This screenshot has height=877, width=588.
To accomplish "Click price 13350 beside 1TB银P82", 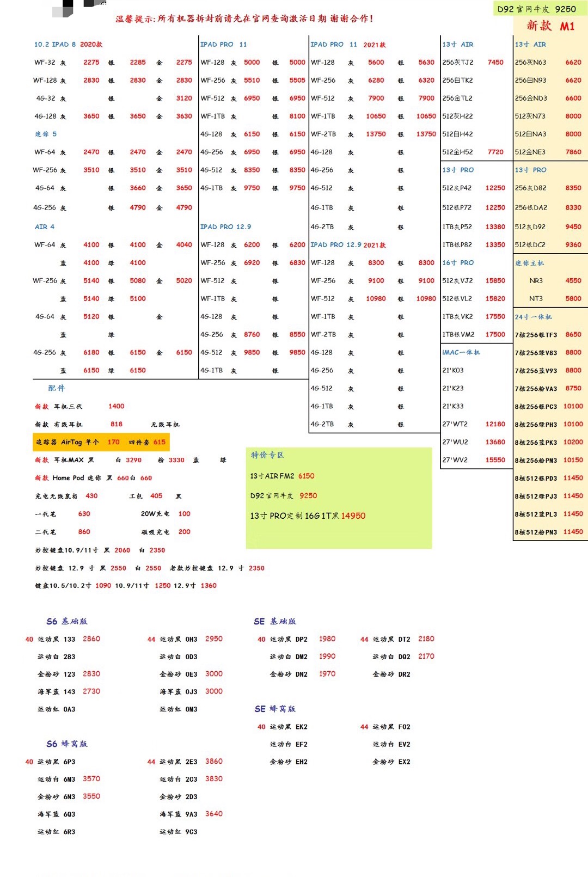I will (x=495, y=244).
